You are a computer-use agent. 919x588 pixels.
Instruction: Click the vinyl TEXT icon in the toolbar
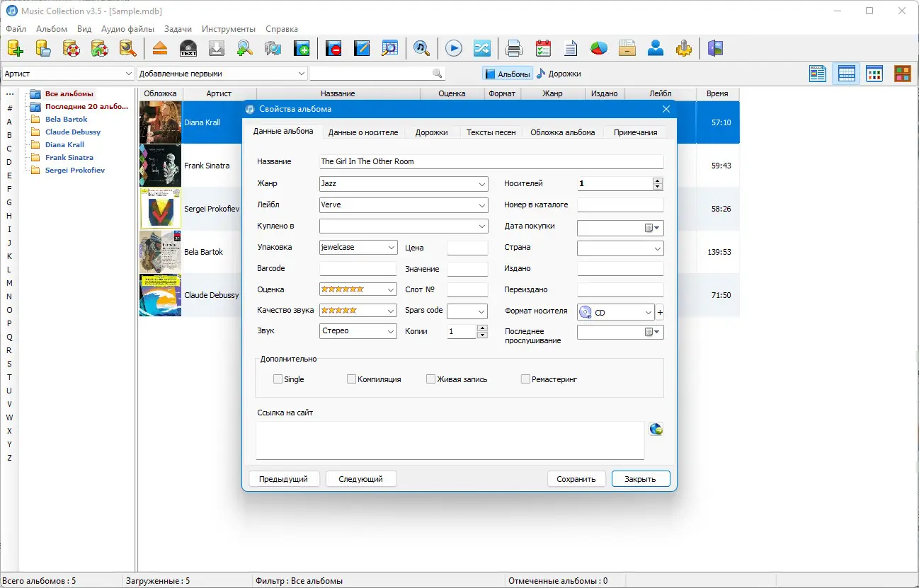coord(188,48)
